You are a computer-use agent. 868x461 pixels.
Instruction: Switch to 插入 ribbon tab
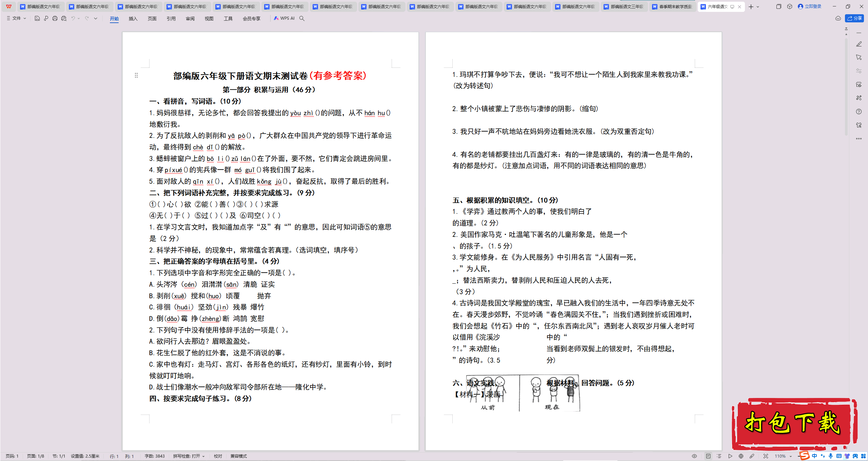pos(133,19)
